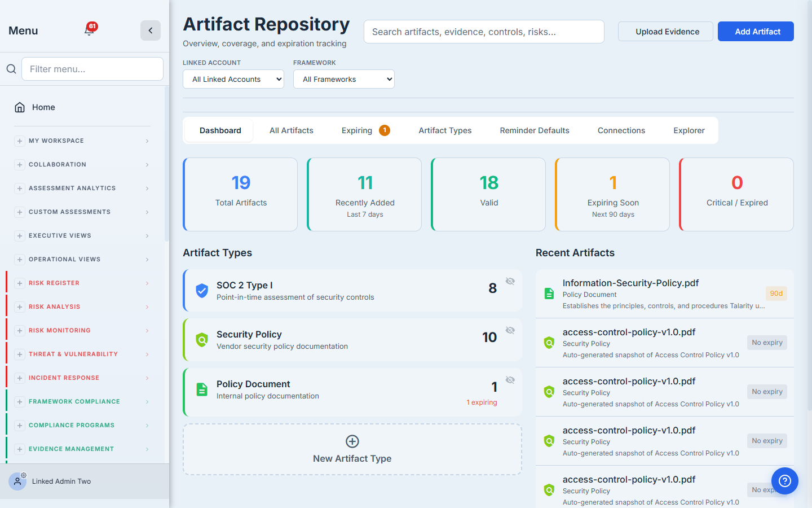Click the Home house icon

click(x=20, y=107)
